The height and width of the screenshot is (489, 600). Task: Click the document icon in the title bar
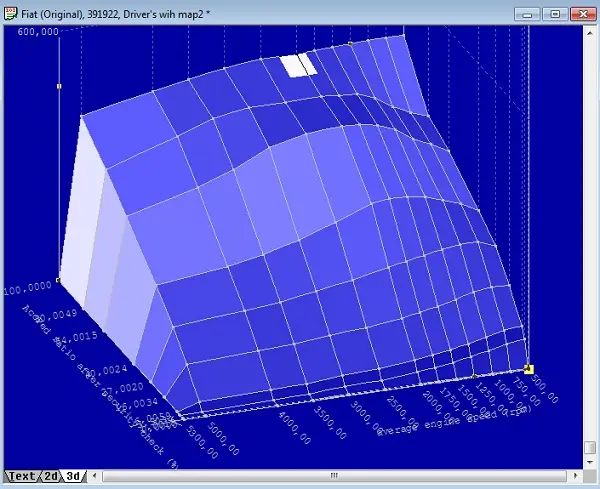point(10,12)
